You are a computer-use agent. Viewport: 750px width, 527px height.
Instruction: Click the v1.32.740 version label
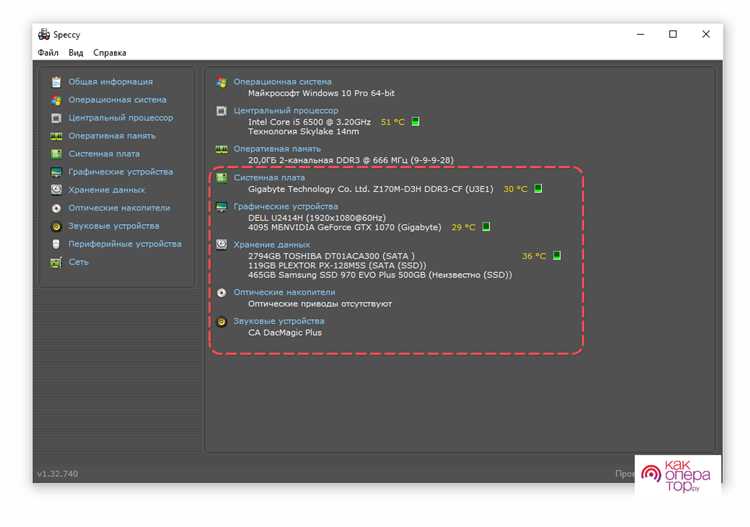57,473
